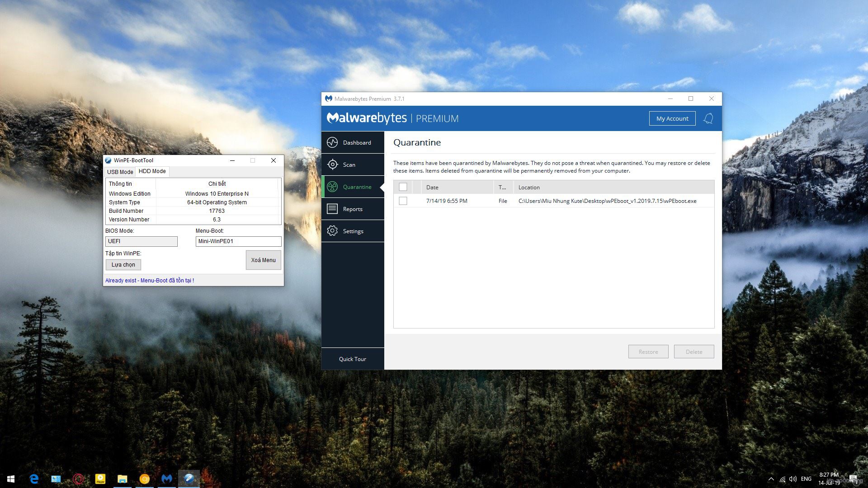Click the Menu-Boot input field
868x488 pixels.
tap(238, 241)
